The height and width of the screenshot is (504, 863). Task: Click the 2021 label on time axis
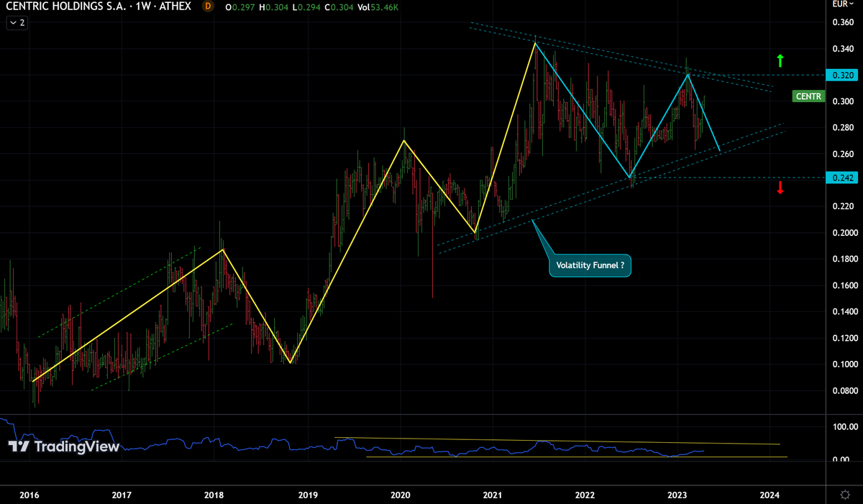[x=493, y=495]
